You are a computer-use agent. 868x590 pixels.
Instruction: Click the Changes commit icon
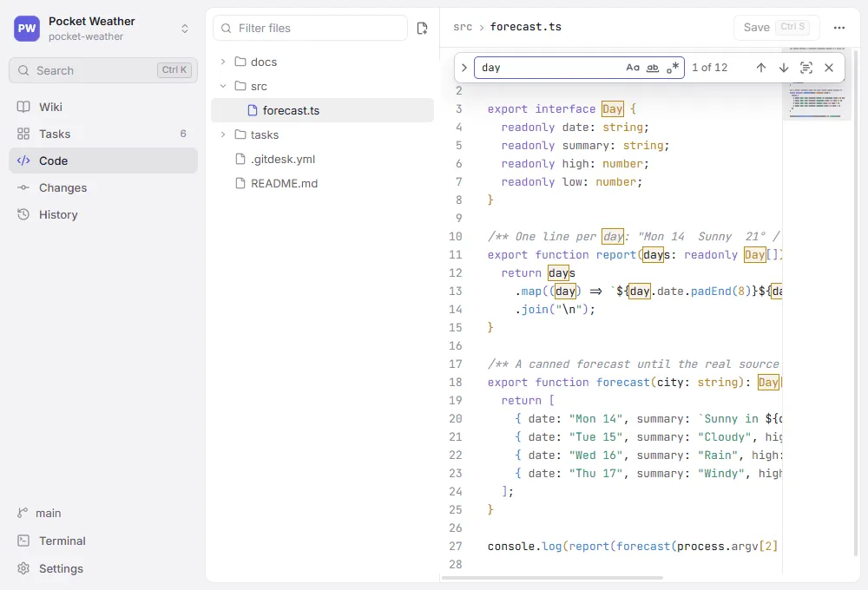pyautogui.click(x=23, y=187)
